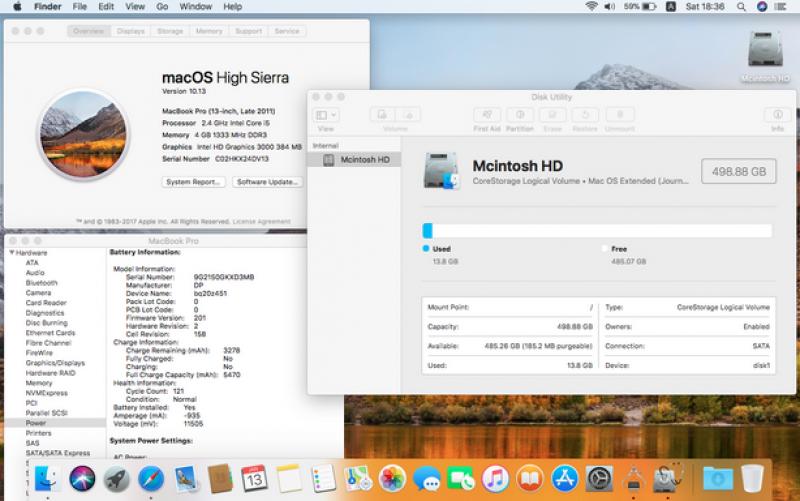
Task: Select Disc Burning in the System Report sidebar
Action: coord(46,323)
